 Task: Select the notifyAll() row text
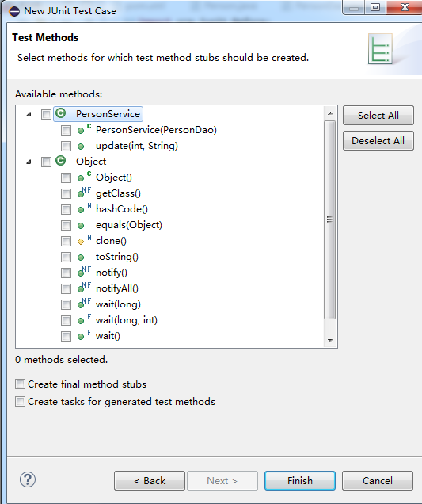(x=117, y=288)
